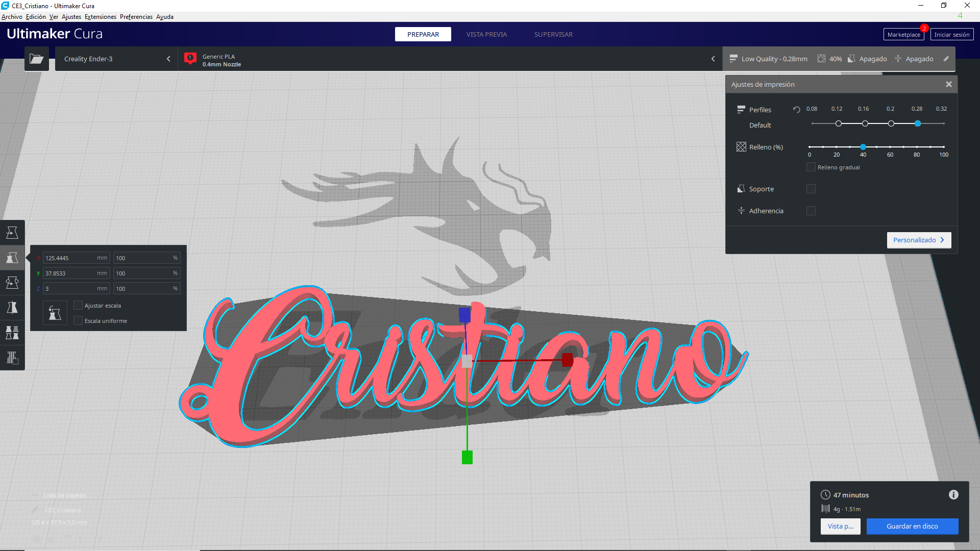The height and width of the screenshot is (551, 980).
Task: Open the Marketplace button
Action: point(903,35)
